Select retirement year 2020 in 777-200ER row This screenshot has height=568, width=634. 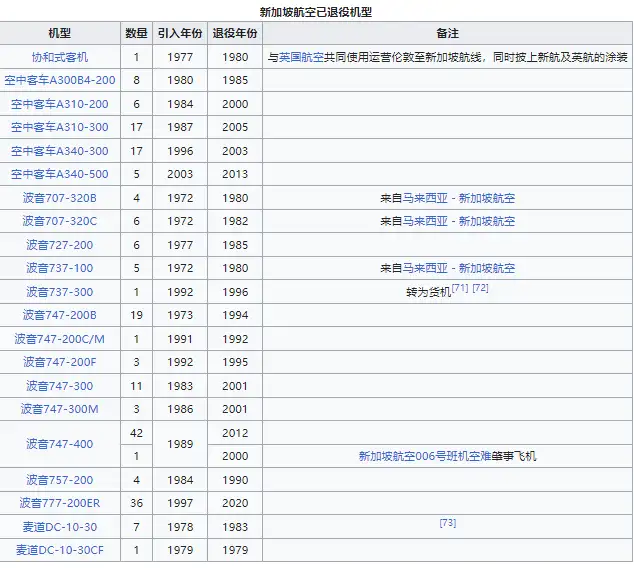coord(235,503)
